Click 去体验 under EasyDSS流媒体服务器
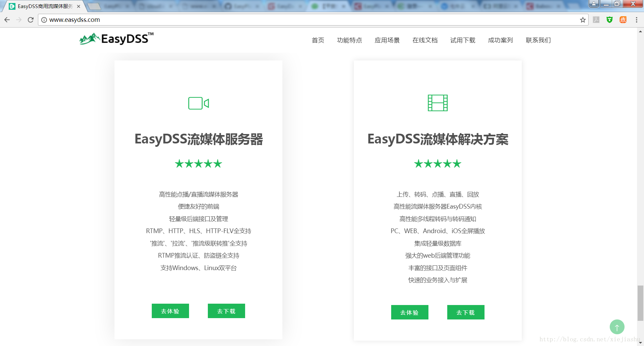The image size is (644, 346). 170,311
